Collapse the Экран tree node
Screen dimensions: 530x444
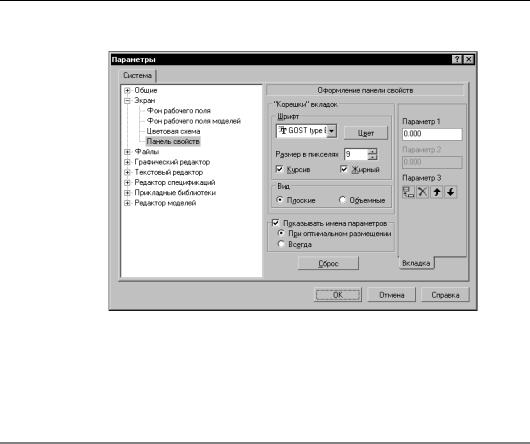click(x=127, y=100)
